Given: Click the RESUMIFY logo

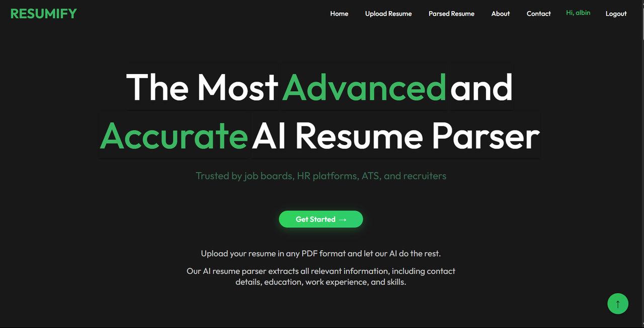Looking at the screenshot, I should point(43,14).
